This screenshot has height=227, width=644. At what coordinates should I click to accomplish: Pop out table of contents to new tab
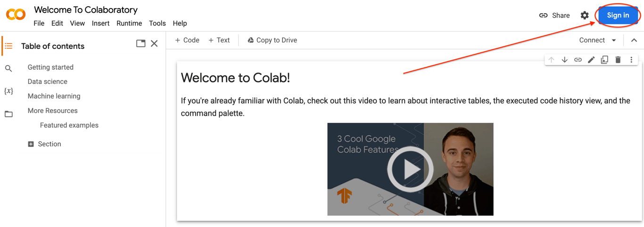click(140, 43)
